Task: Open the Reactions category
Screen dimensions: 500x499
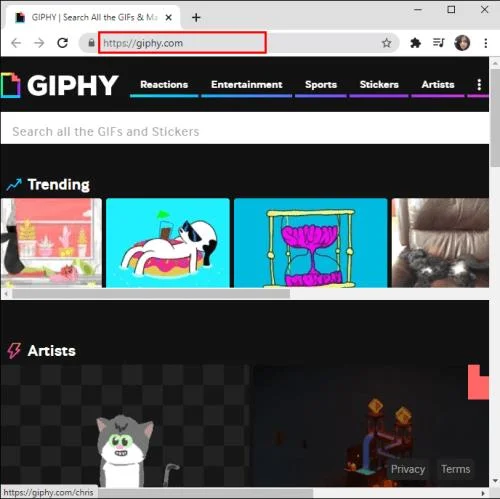Action: point(164,85)
